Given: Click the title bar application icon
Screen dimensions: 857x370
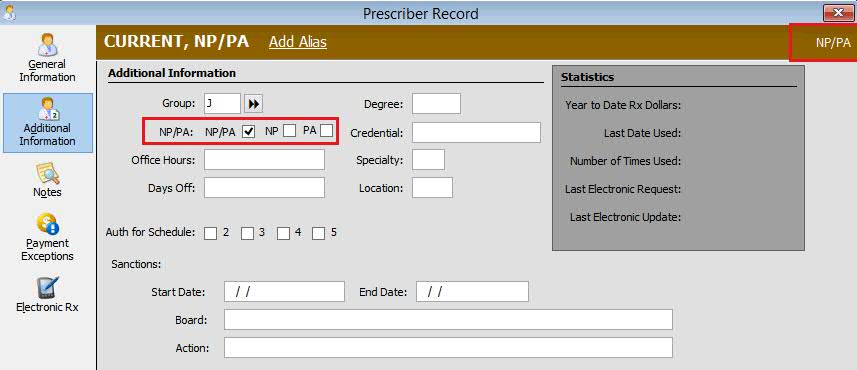Looking at the screenshot, I should coord(8,13).
